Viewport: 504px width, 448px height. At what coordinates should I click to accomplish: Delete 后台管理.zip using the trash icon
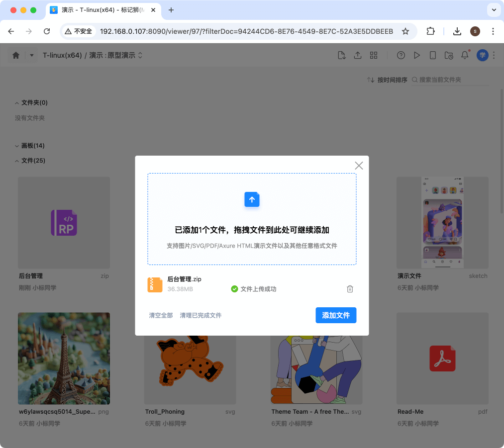350,289
